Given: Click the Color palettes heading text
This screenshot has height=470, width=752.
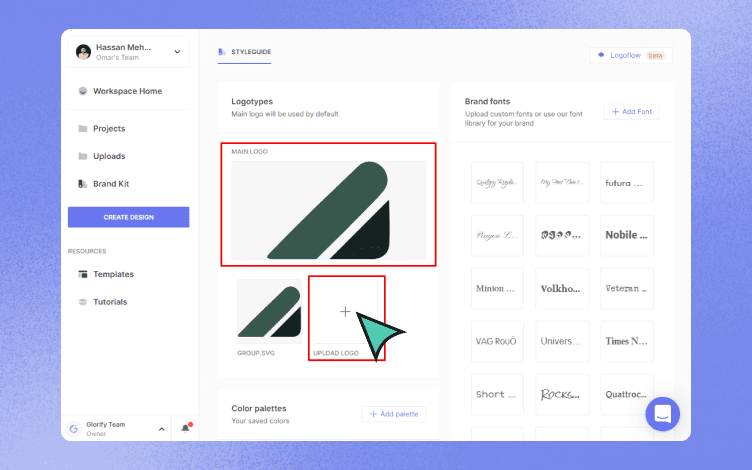Looking at the screenshot, I should 259,409.
